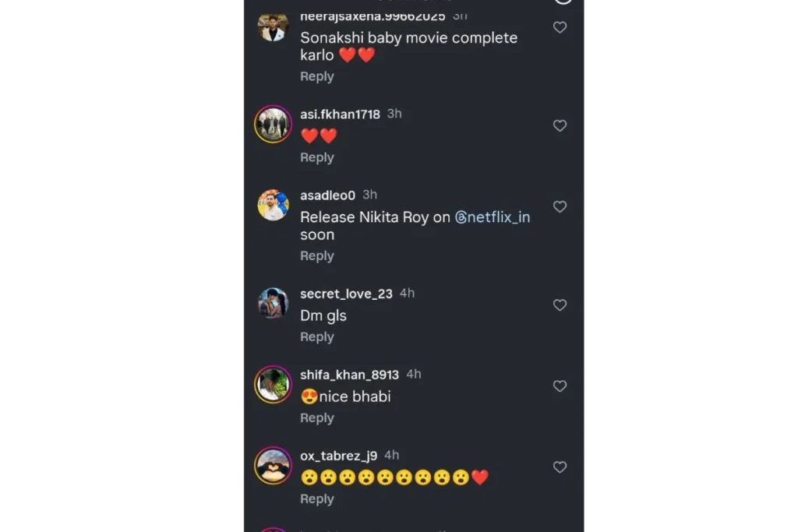This screenshot has height=532, width=798.
Task: Open ox_tabrez_j9's story avatar
Action: point(273,466)
